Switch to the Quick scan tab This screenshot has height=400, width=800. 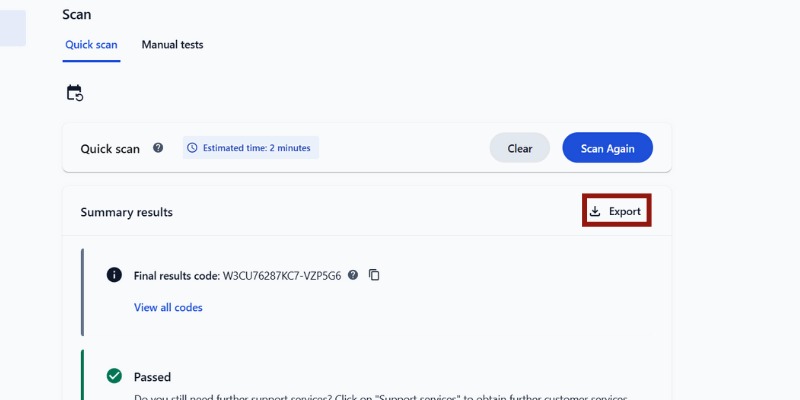(93, 45)
